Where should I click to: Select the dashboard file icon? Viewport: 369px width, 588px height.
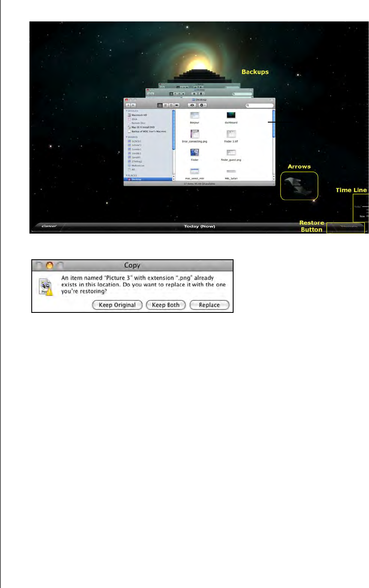231,115
